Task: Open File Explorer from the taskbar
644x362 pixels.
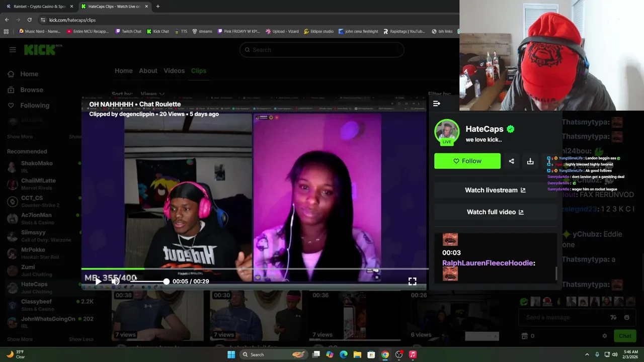Action: point(357,354)
